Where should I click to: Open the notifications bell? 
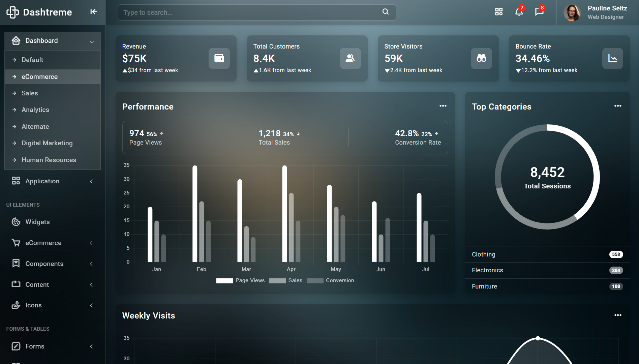tap(519, 12)
